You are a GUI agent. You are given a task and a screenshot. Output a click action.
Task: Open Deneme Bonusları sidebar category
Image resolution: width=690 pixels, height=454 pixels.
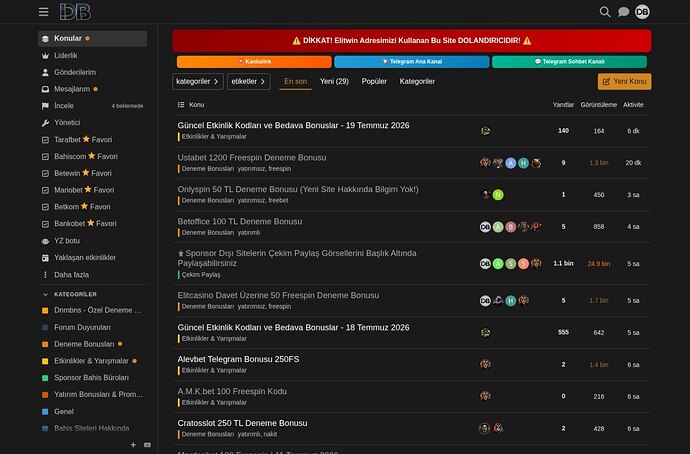click(92, 344)
